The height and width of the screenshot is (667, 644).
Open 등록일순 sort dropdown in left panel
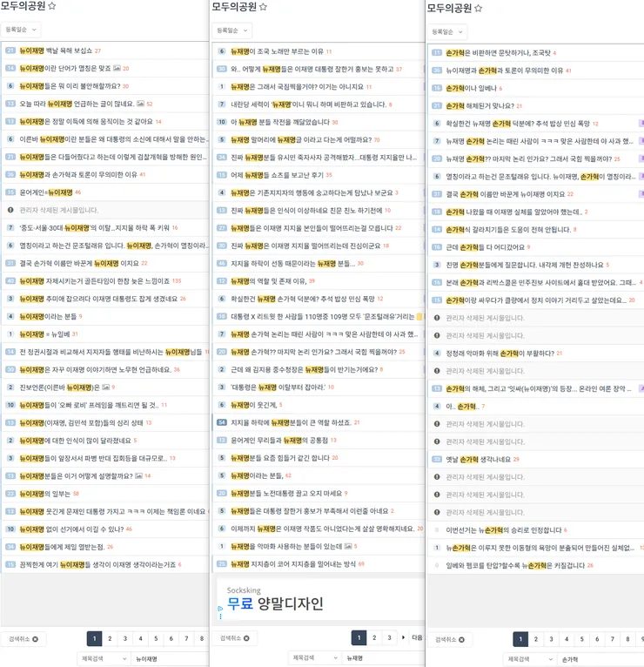click(x=21, y=30)
